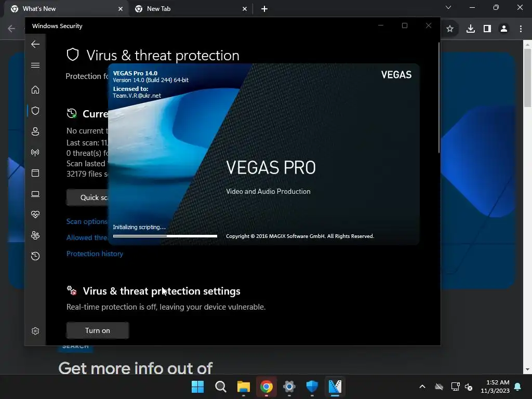
Task: Open a new Chrome tab
Action: [264, 9]
